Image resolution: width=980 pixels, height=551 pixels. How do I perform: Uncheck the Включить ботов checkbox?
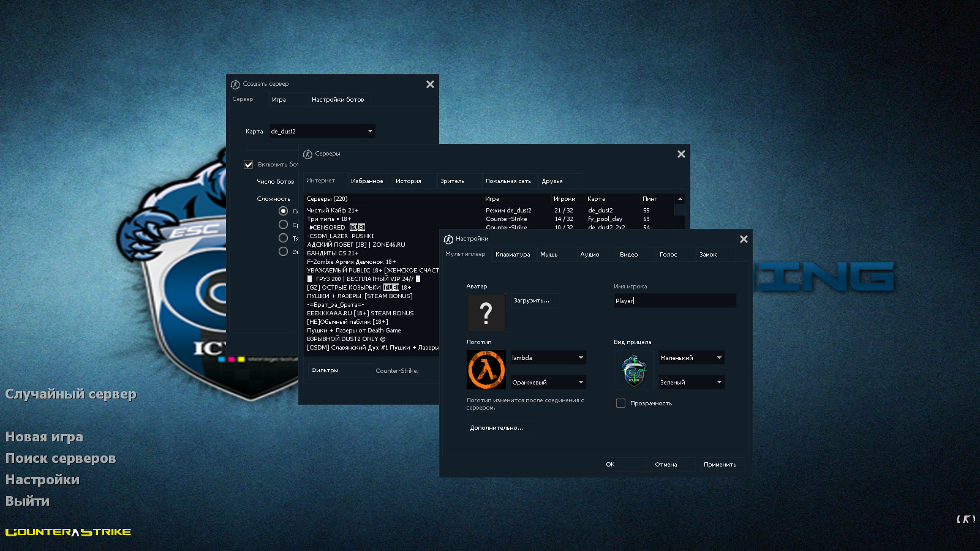[249, 165]
